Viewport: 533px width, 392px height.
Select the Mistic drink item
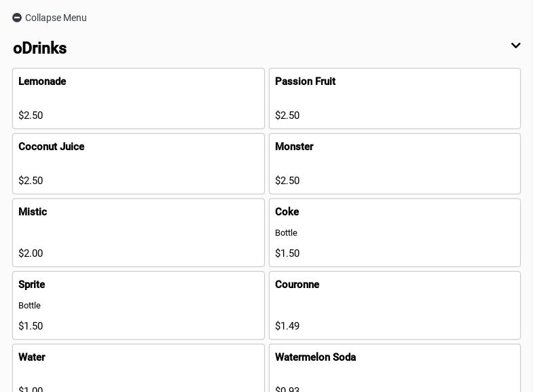[138, 232]
